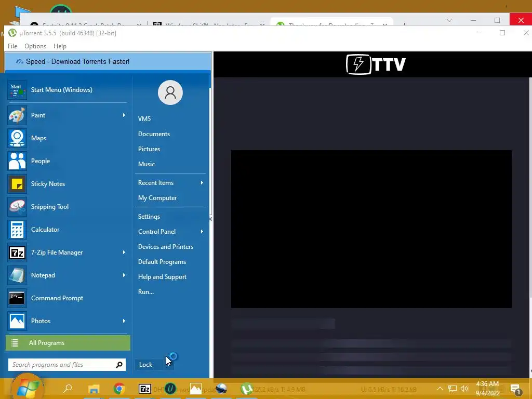Image resolution: width=532 pixels, height=399 pixels.
Task: Open Sticky Notes icon
Action: coord(17,184)
